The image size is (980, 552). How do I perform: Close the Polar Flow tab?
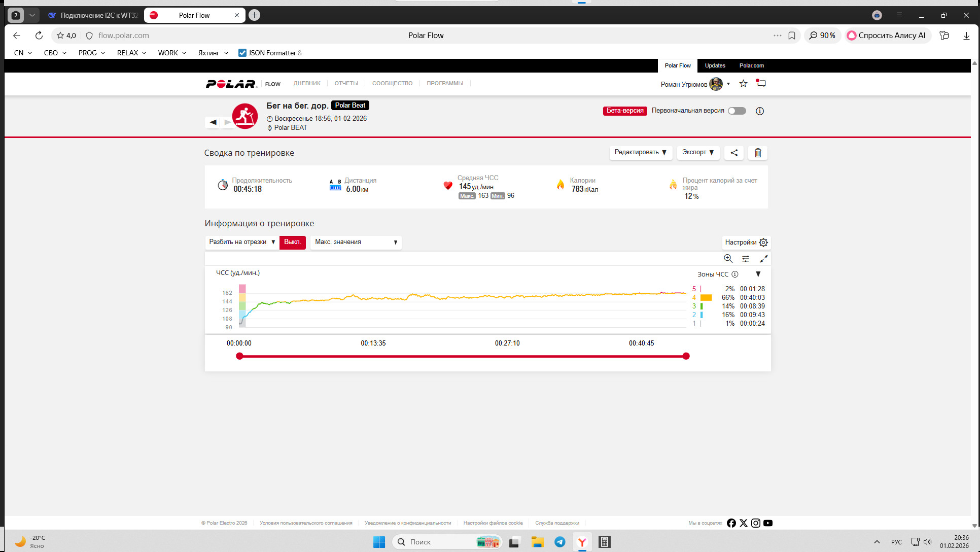coord(237,15)
